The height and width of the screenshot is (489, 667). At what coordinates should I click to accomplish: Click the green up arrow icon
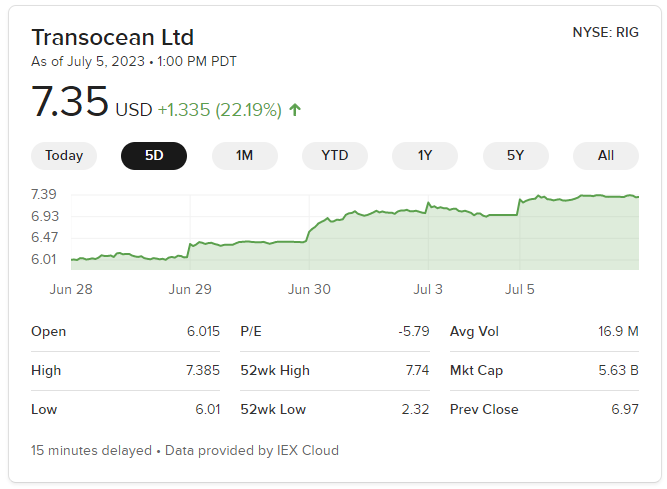[295, 110]
